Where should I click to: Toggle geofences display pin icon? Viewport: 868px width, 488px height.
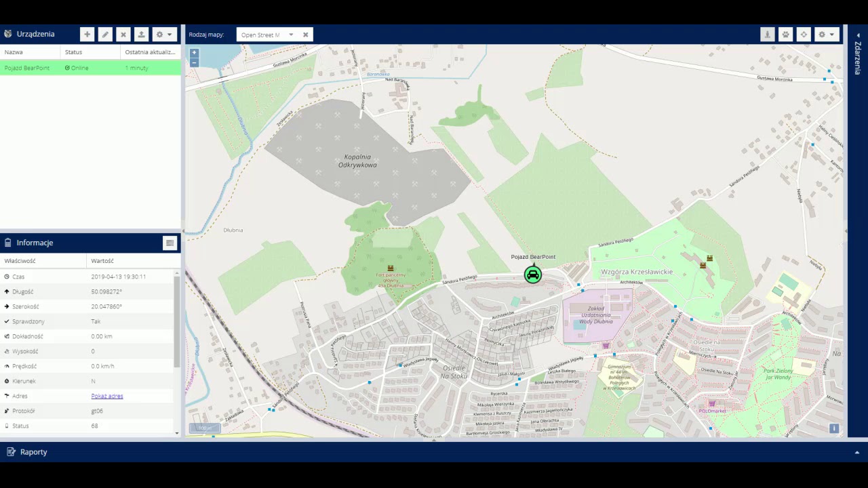pyautogui.click(x=768, y=35)
